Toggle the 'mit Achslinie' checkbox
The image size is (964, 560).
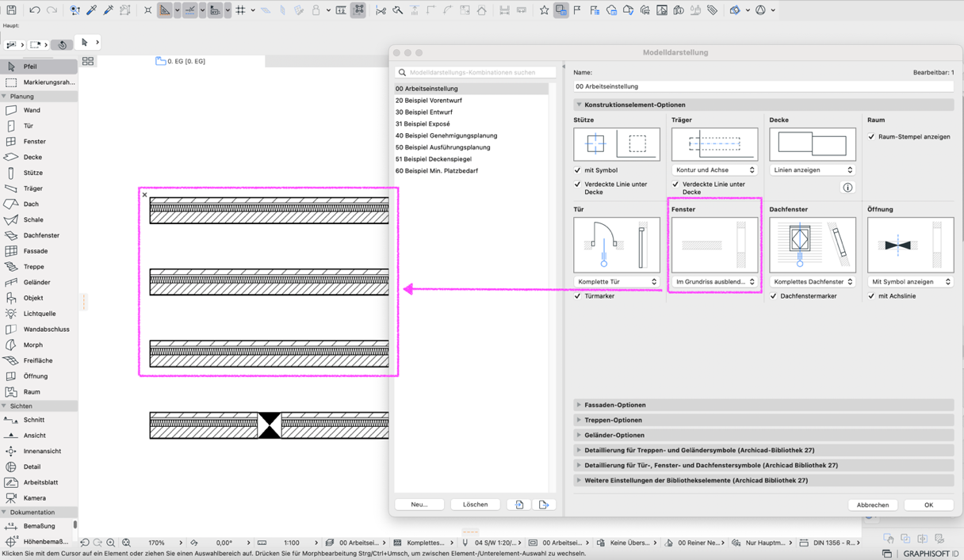click(871, 296)
